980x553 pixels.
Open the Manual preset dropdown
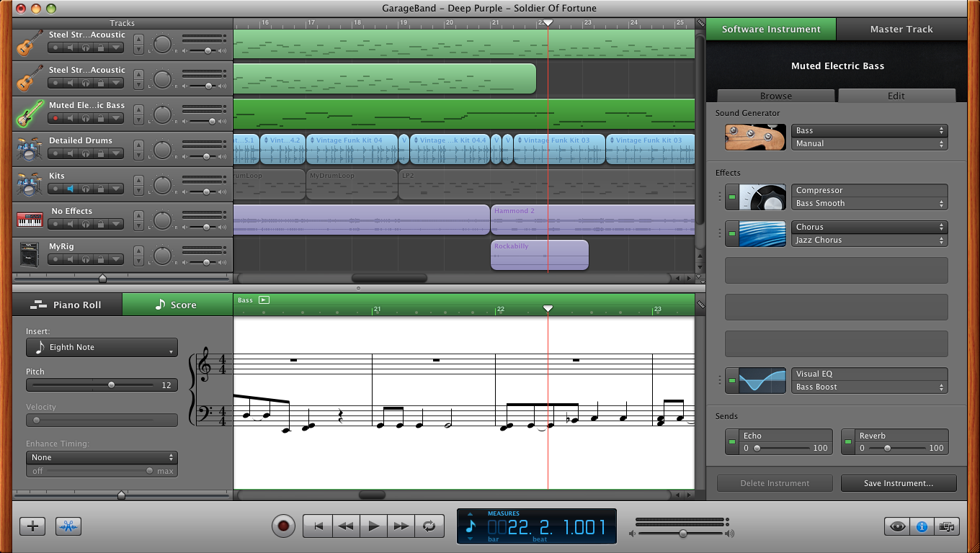[x=870, y=143]
